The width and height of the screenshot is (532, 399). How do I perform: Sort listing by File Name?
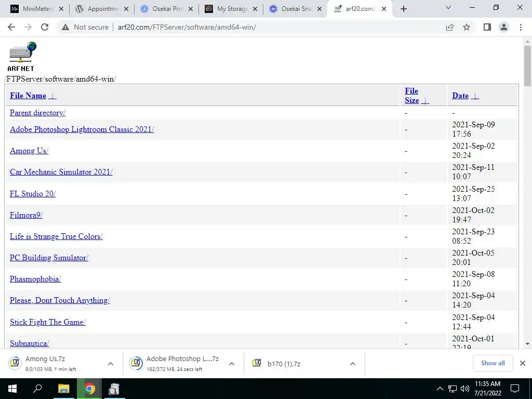[33, 96]
